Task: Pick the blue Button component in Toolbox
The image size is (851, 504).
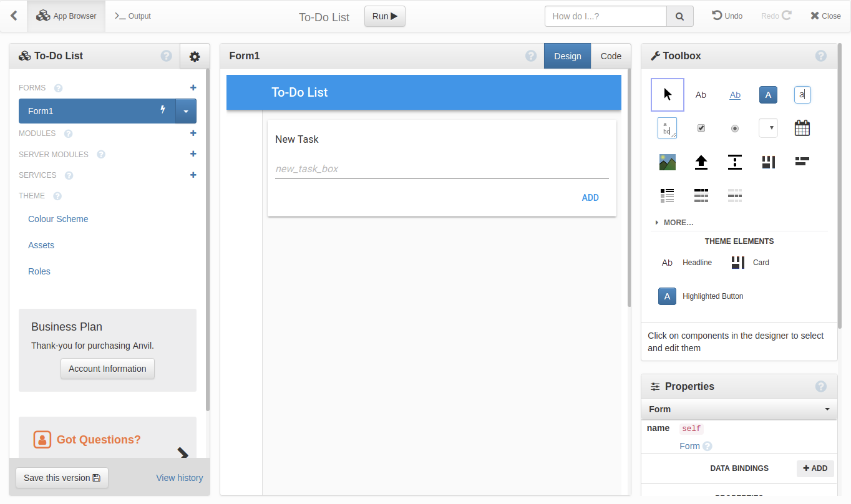Action: pyautogui.click(x=768, y=95)
